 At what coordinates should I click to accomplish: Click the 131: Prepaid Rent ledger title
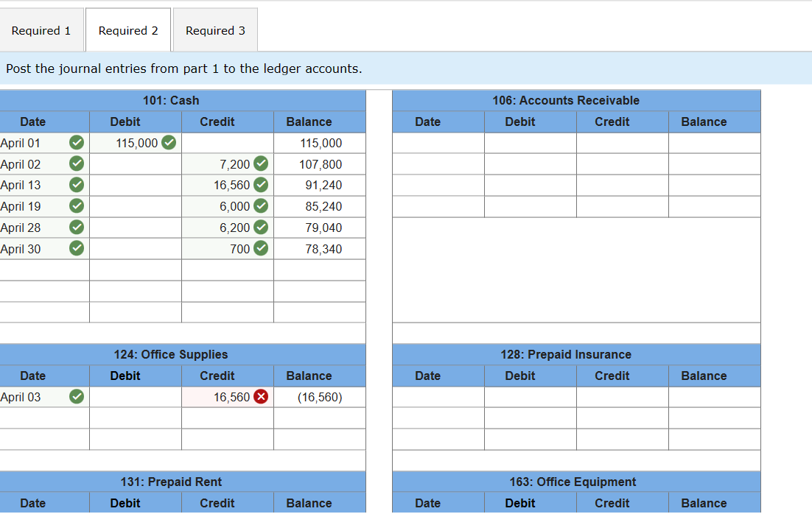171,482
